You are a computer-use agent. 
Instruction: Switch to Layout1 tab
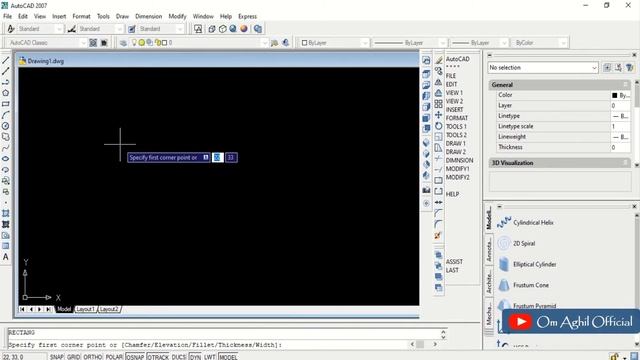[85, 309]
